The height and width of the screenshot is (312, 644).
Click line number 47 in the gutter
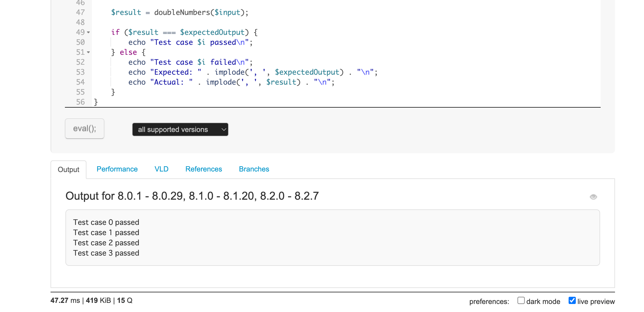click(x=80, y=12)
